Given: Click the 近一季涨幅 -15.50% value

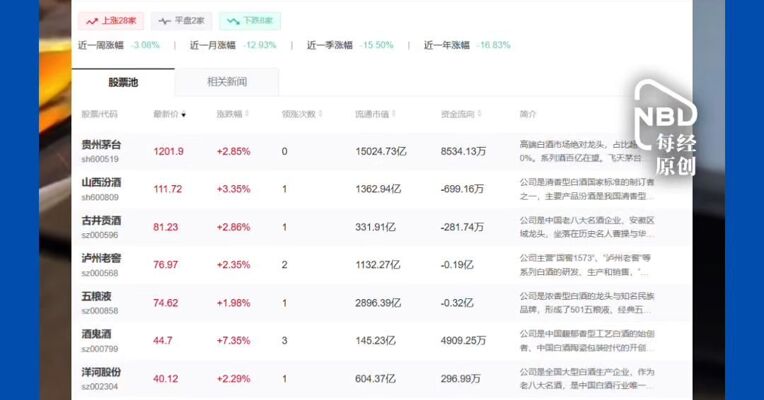Looking at the screenshot, I should pos(377,45).
